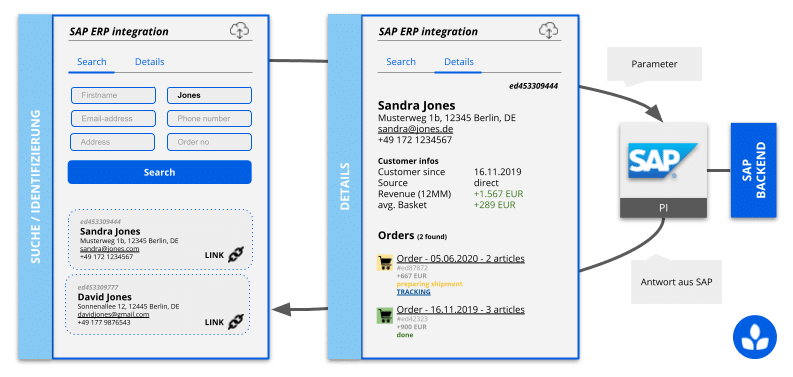Screen dimensions: 793x377
Task: Select Sandra Jones name in result card
Action: click(110, 232)
